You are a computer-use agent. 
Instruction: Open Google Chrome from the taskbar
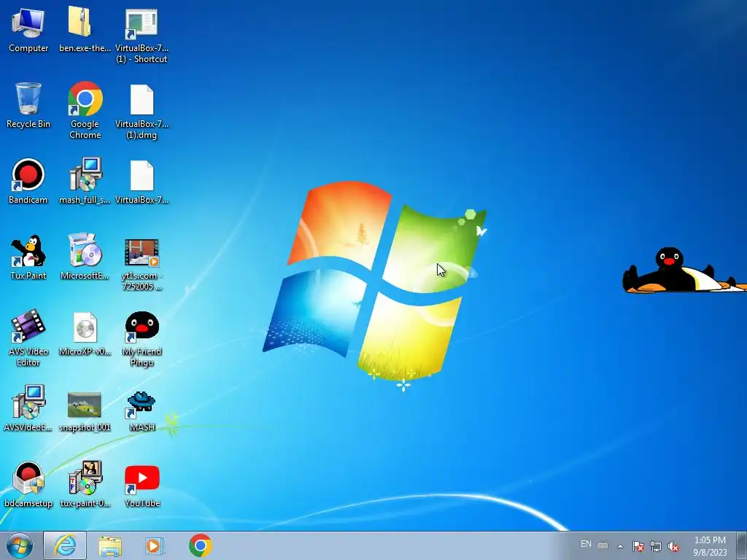click(200, 545)
